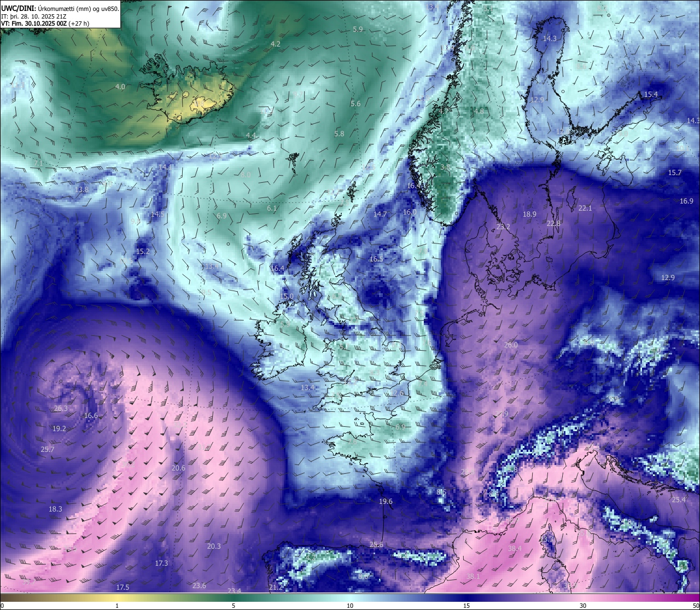
Task: Click the '50' tick label under the color scale
Action: tap(696, 606)
